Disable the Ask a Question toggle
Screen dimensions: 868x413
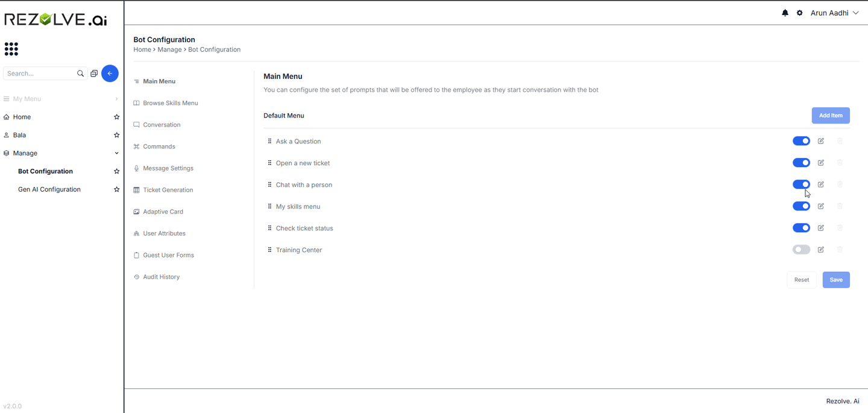(x=801, y=141)
